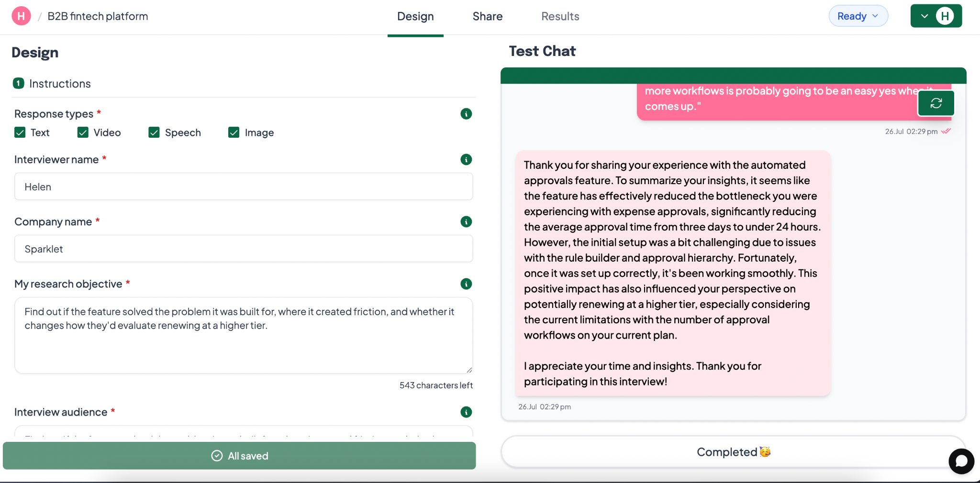Click the refresh chat icon button
Screen dimensions: 980x483
point(936,103)
